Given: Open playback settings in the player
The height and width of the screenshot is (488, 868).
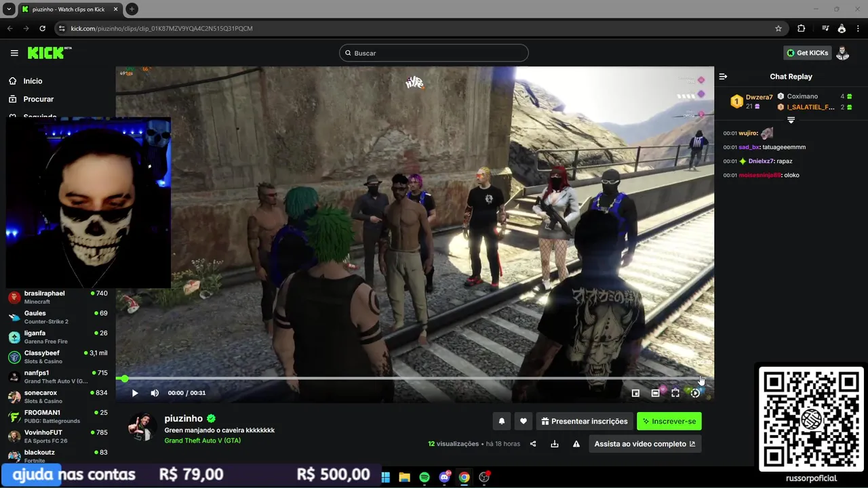Looking at the screenshot, I should (x=695, y=393).
